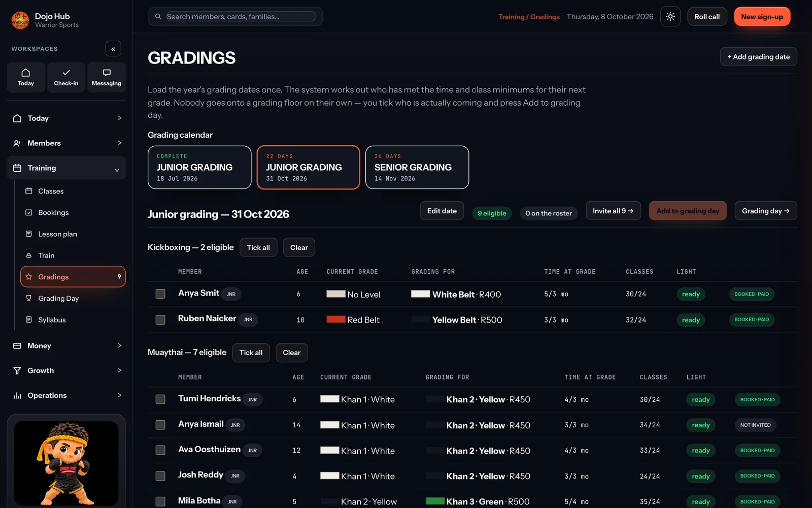Click Add to grading day

(x=688, y=211)
